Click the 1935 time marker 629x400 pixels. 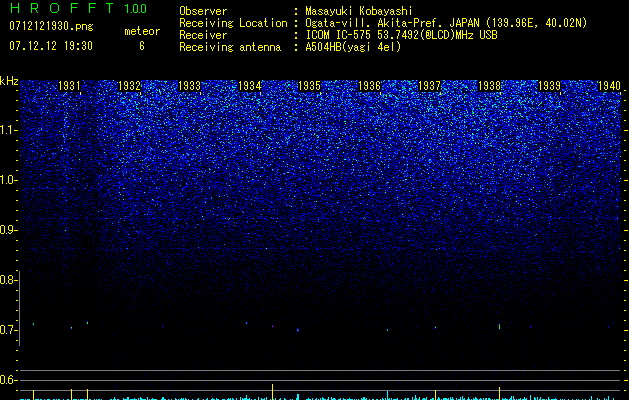point(309,86)
